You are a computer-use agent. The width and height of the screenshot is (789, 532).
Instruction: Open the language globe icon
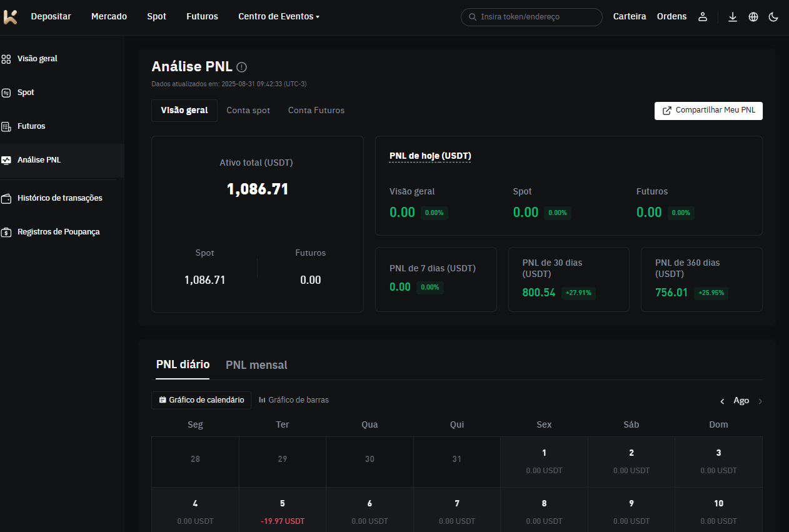[x=753, y=17]
